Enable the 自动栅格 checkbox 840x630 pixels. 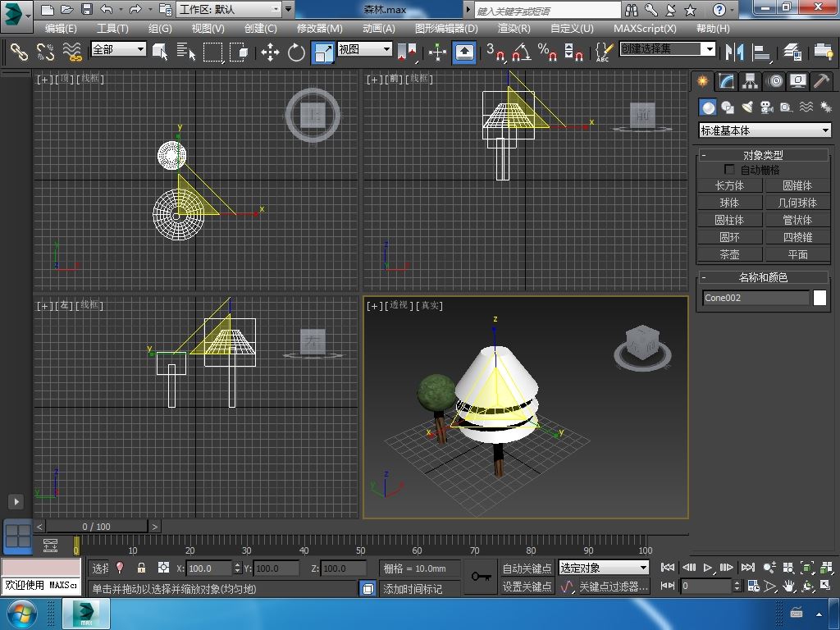click(x=728, y=169)
